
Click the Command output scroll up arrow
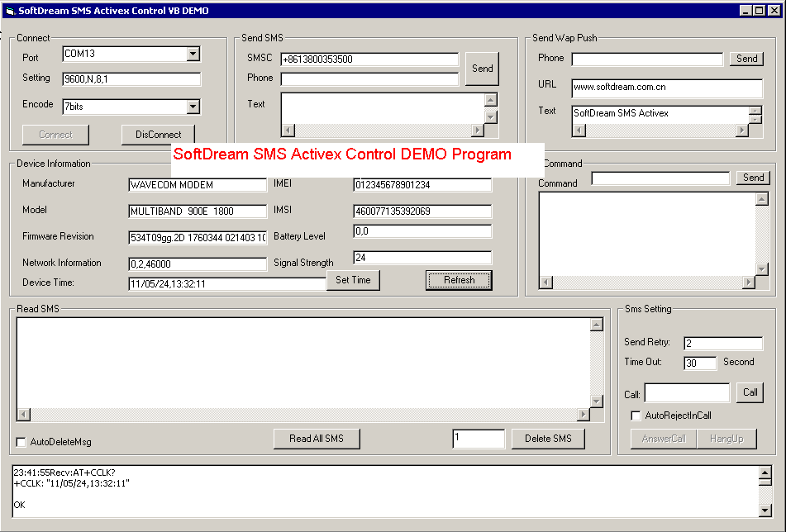pos(762,199)
